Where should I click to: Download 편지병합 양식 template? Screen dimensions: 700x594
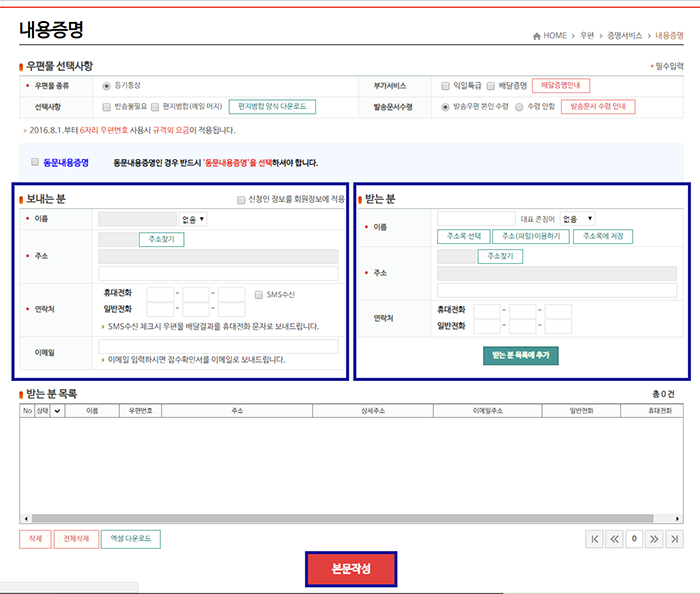(272, 107)
